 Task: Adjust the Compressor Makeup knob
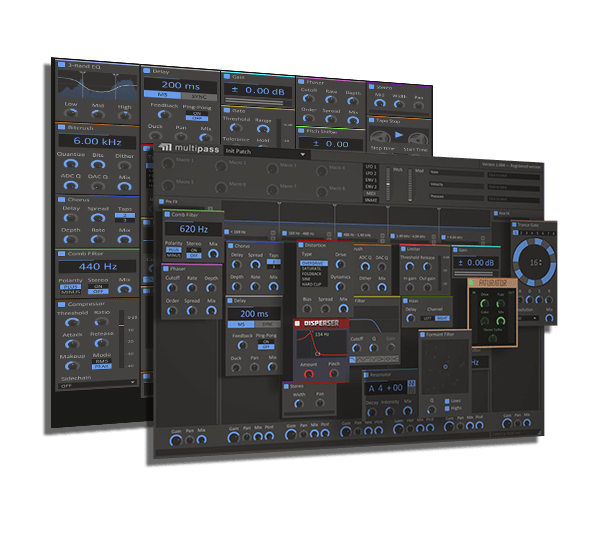pyautogui.click(x=72, y=366)
